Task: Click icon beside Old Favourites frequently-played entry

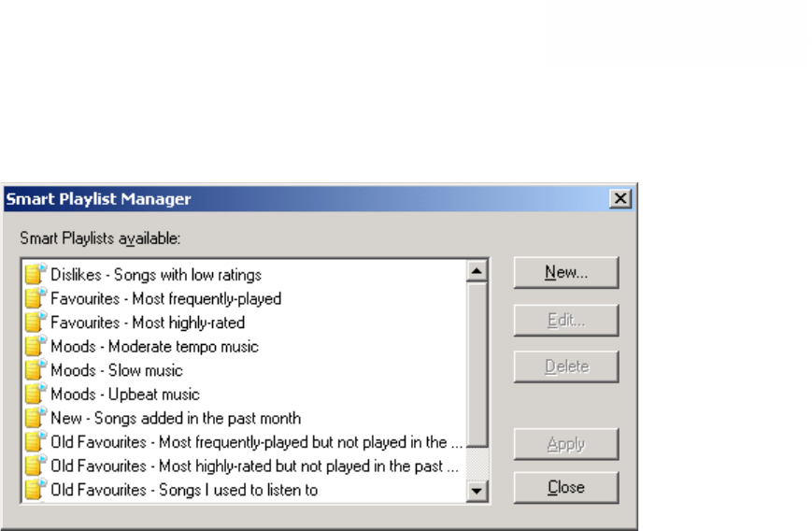Action: pyautogui.click(x=36, y=441)
